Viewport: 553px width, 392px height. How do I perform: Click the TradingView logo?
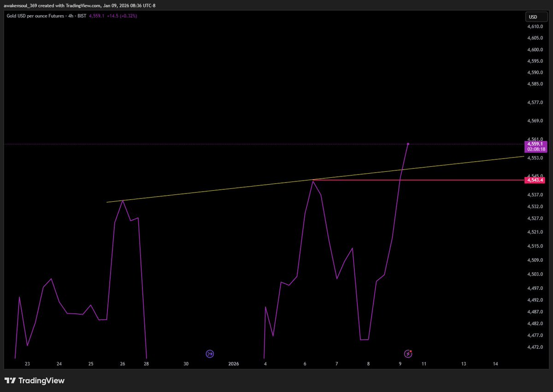click(35, 380)
